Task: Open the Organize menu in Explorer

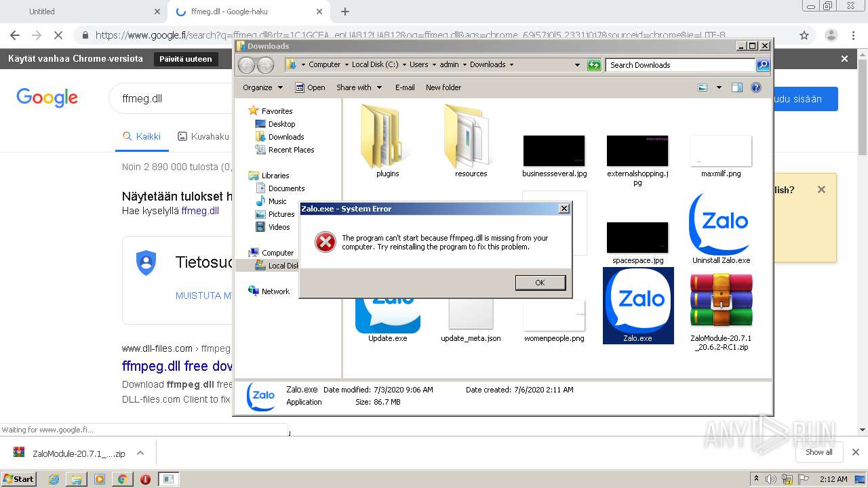Action: click(x=262, y=87)
